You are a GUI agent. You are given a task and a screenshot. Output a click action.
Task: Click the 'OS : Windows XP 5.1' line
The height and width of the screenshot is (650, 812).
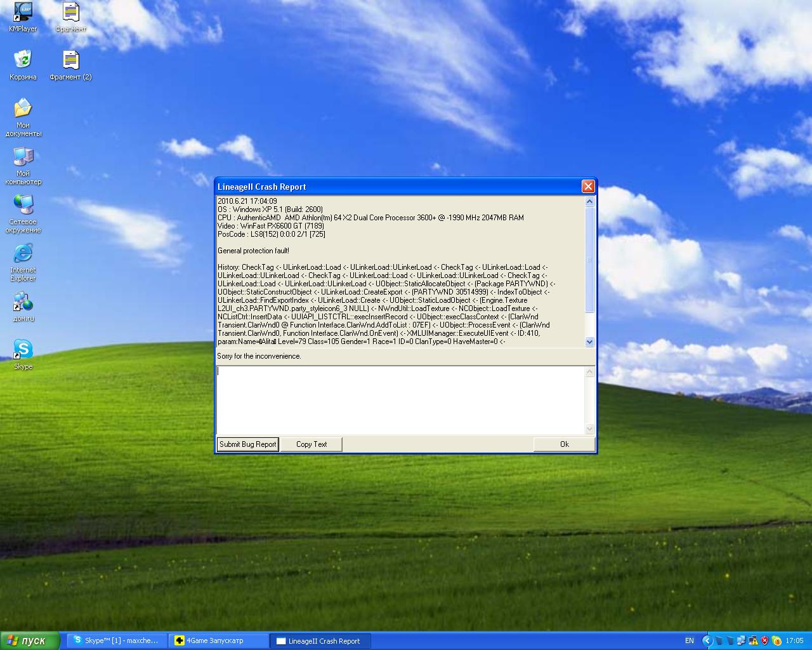click(x=270, y=209)
